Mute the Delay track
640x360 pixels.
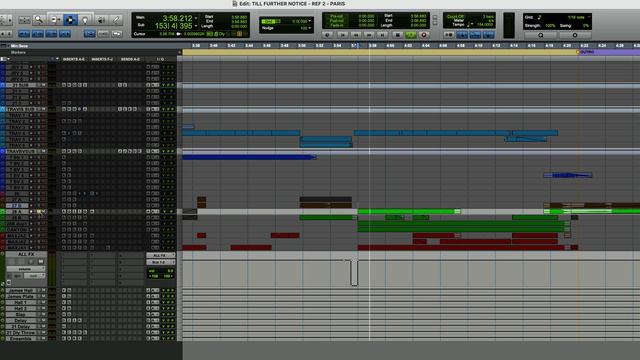pyautogui.click(x=43, y=321)
